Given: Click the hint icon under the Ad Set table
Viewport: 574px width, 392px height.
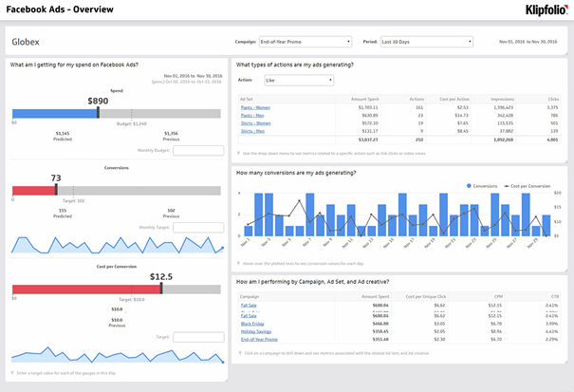Looking at the screenshot, I should 238,152.
